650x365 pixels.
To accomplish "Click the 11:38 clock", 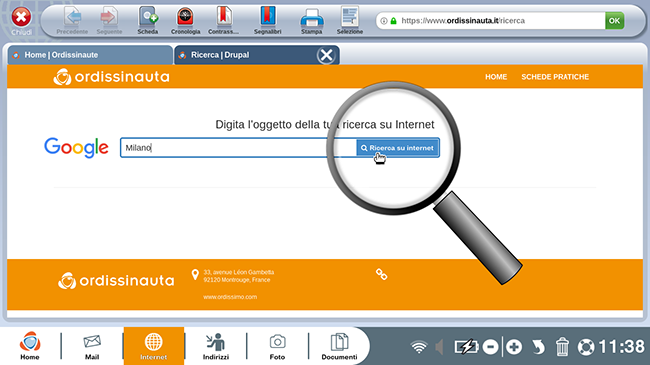I will [621, 347].
